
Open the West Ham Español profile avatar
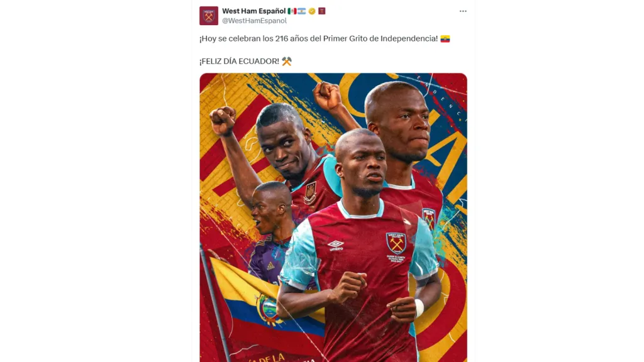(x=209, y=16)
